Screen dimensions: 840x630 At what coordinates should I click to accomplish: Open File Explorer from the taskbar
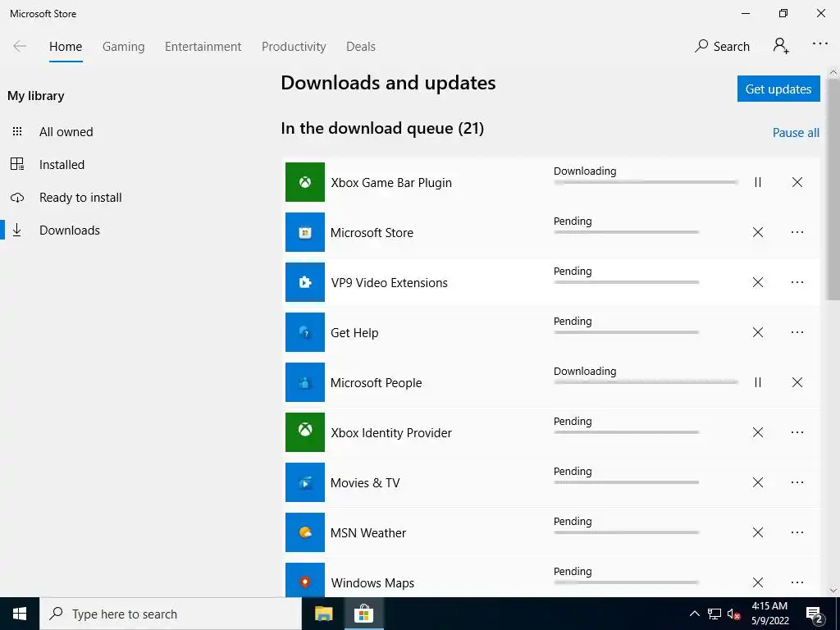click(323, 614)
